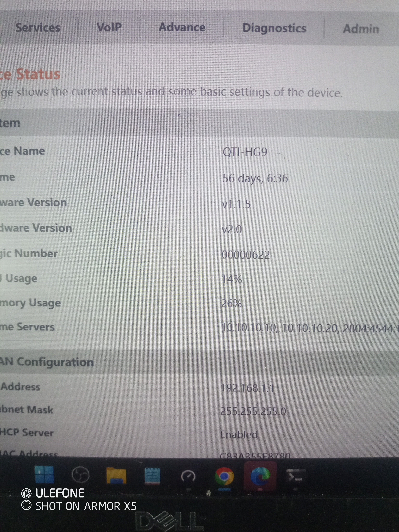Click the DHCP Server Enabled status text

[239, 434]
